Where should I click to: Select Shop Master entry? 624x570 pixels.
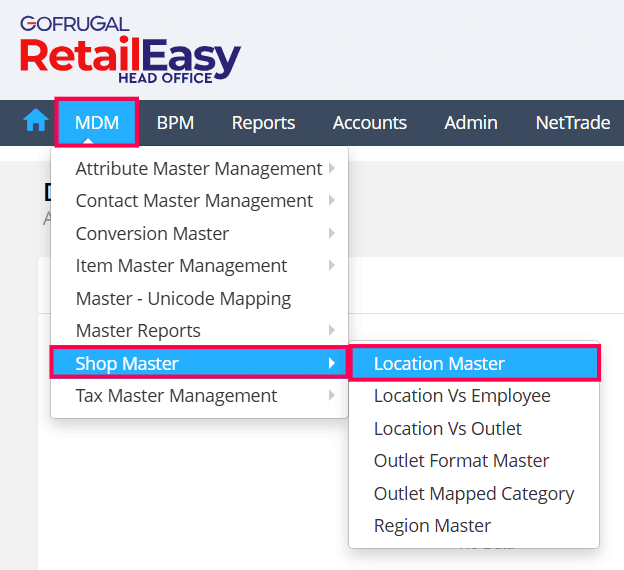pos(199,363)
